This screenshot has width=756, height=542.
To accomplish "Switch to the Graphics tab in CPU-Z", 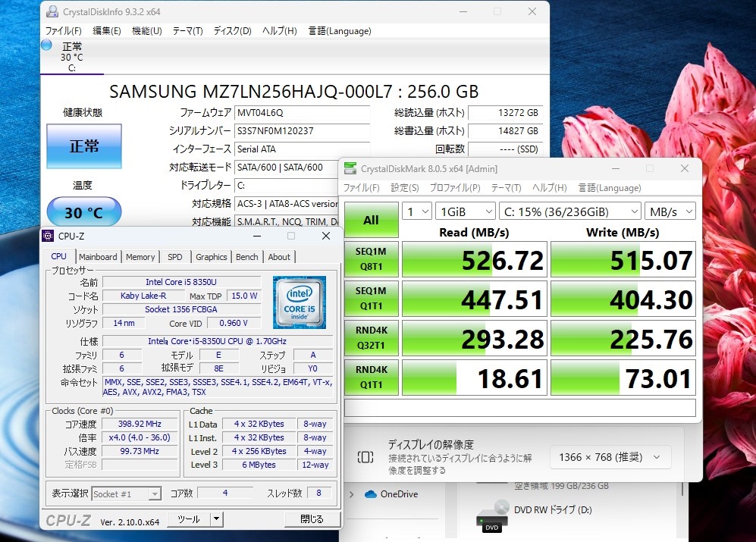I will (x=211, y=257).
